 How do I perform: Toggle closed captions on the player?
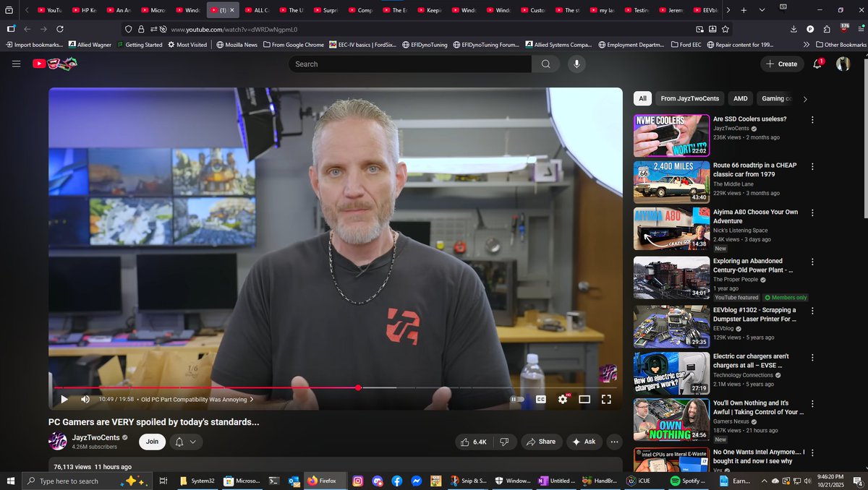(540, 399)
